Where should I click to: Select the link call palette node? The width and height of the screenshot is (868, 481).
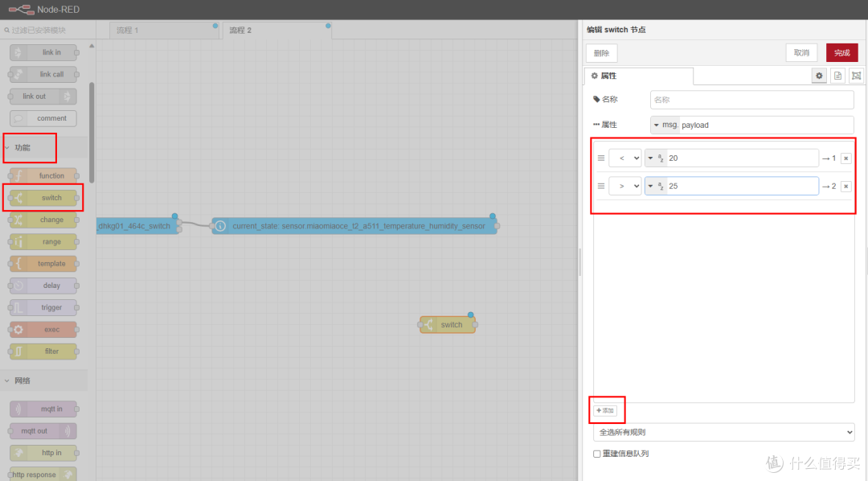click(43, 74)
